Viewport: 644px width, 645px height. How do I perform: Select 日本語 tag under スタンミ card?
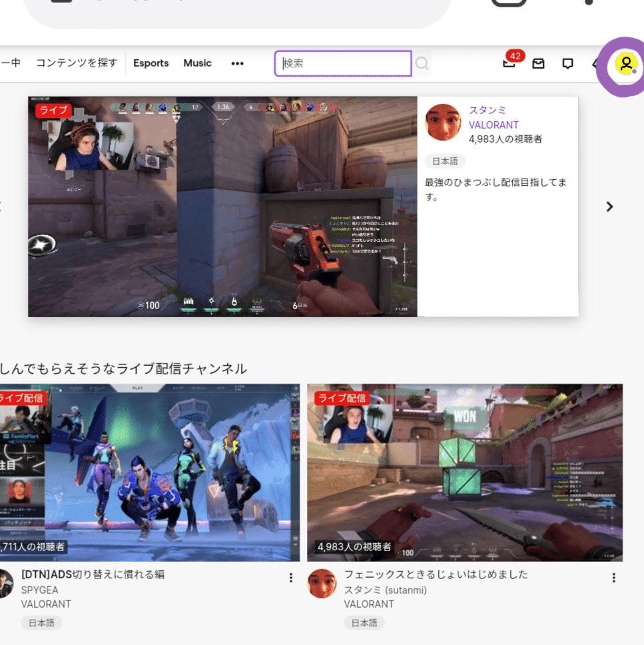point(364,623)
